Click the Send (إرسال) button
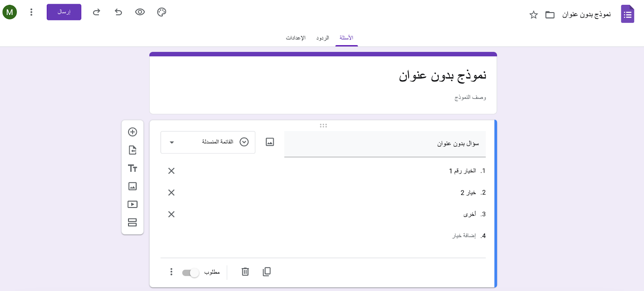This screenshot has height=291, width=644. pos(64,12)
